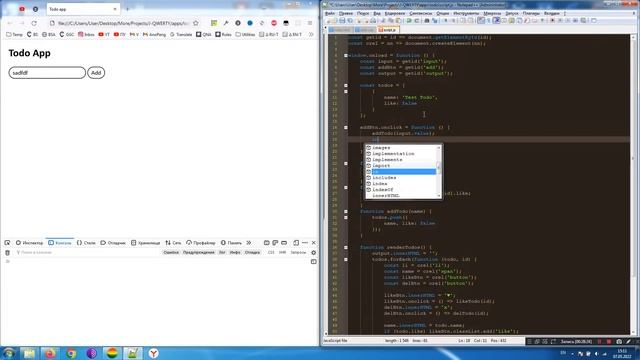This screenshot has width=640, height=360.
Task: Click the todo text input field
Action: (x=47, y=73)
